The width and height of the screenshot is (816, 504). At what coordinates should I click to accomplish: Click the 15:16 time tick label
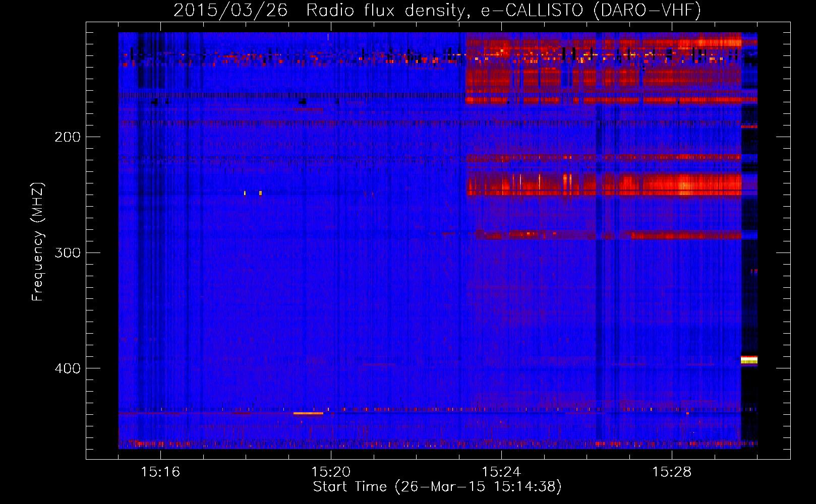160,472
